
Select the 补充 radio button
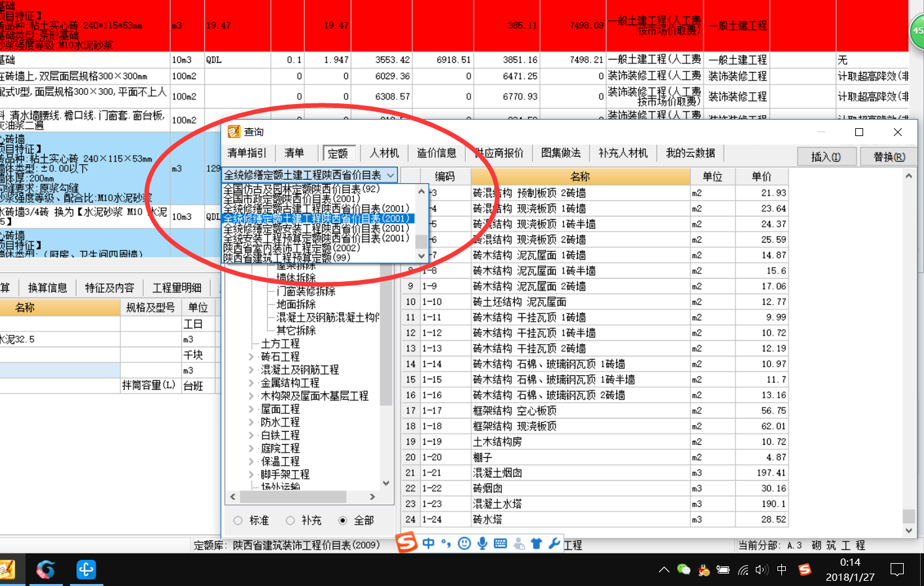click(x=290, y=521)
